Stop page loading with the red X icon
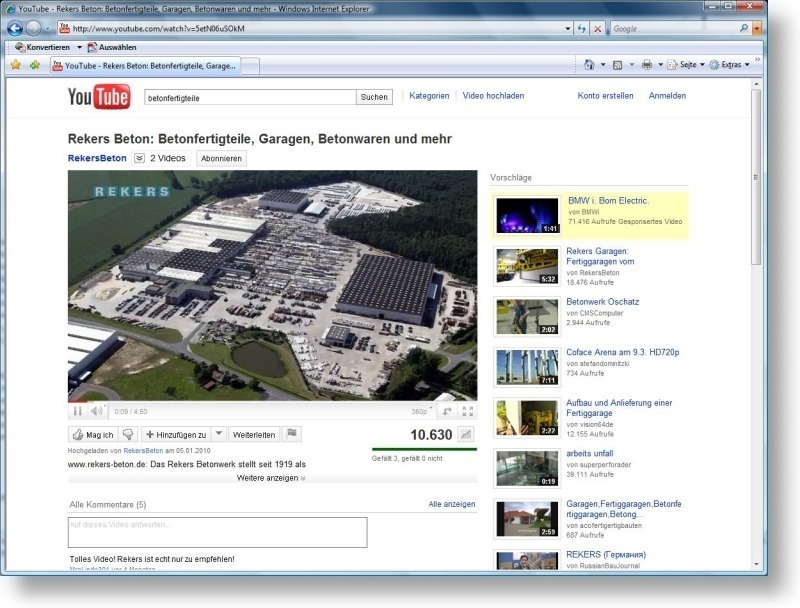 [x=597, y=29]
